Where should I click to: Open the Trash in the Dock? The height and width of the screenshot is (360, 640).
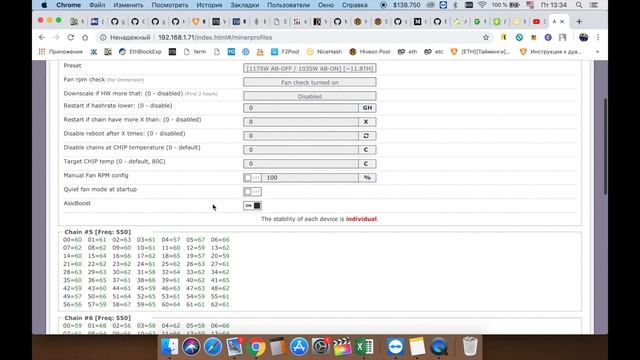click(x=470, y=346)
